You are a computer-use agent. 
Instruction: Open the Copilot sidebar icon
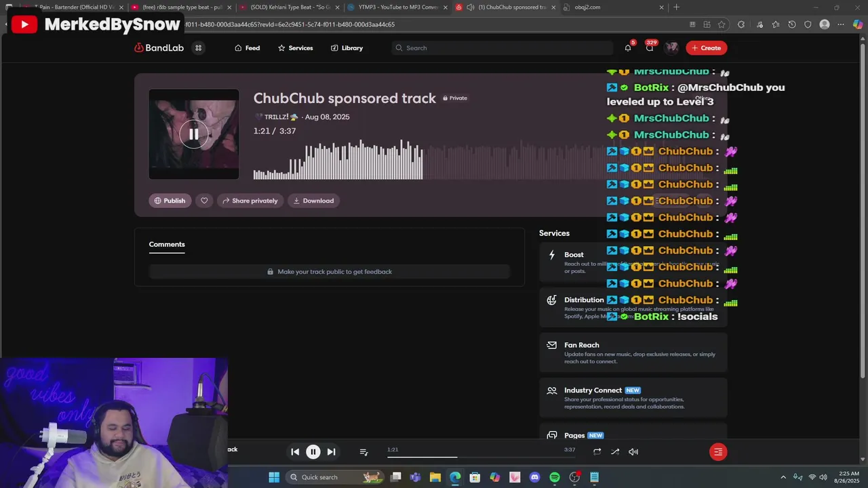coord(858,24)
